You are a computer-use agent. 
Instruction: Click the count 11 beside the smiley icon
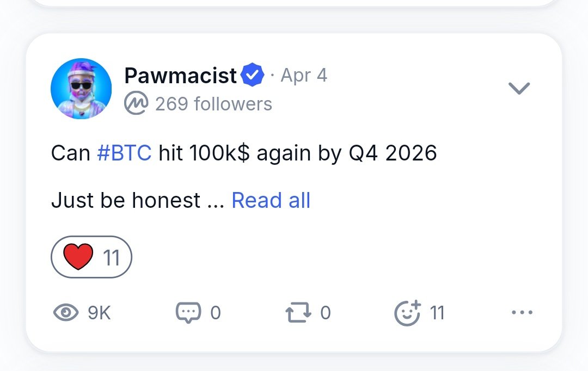[437, 313]
